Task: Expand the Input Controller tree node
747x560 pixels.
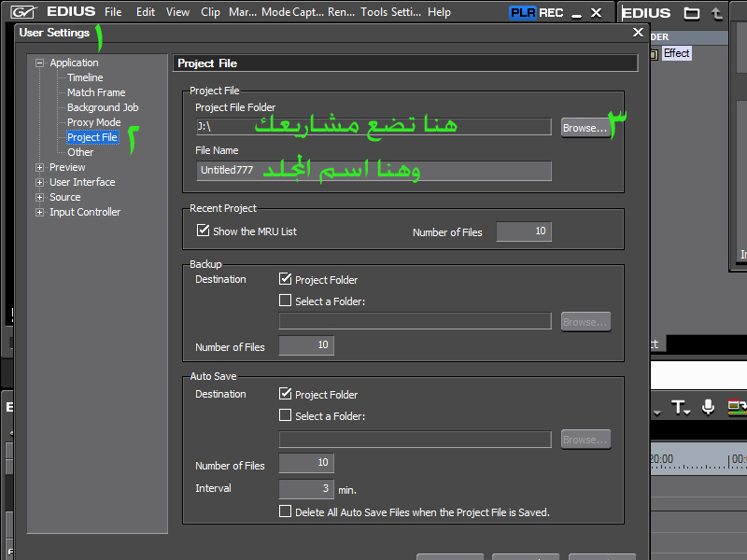Action: pos(39,213)
